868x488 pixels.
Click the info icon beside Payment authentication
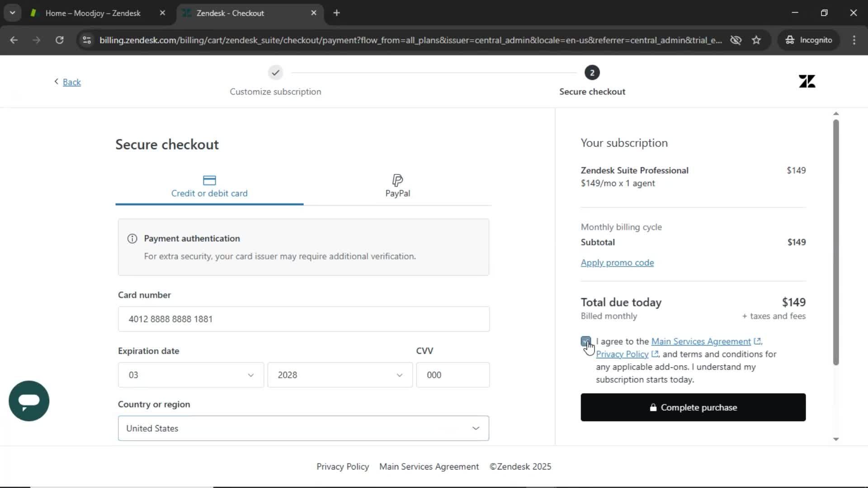coord(132,239)
